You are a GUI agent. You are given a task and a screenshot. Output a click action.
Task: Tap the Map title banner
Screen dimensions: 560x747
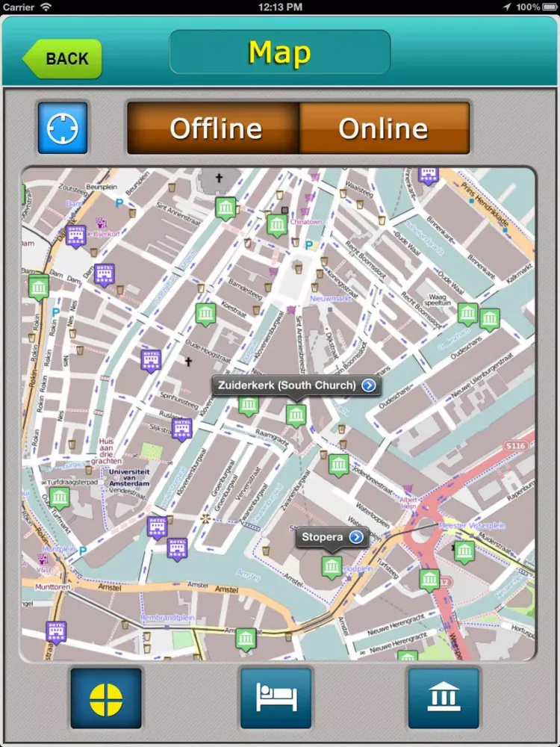coord(280,52)
